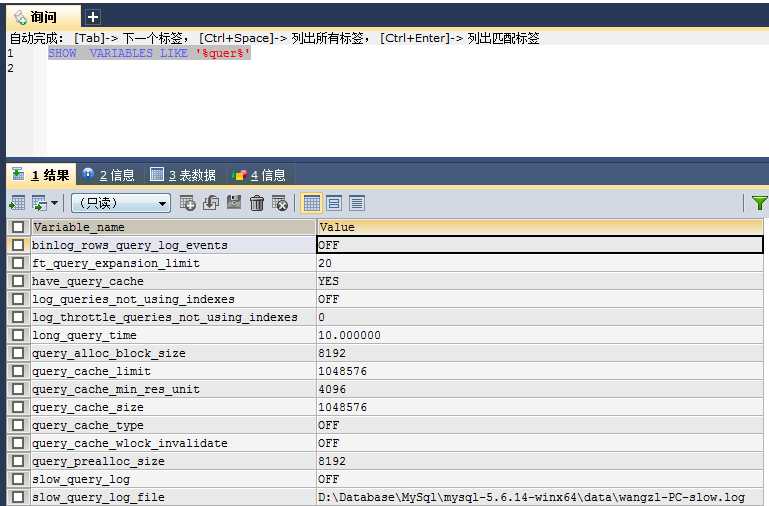Screen dimensions: 769x506
Task: Select the binlog_rows_query_log_events name cell
Action: click(x=173, y=245)
